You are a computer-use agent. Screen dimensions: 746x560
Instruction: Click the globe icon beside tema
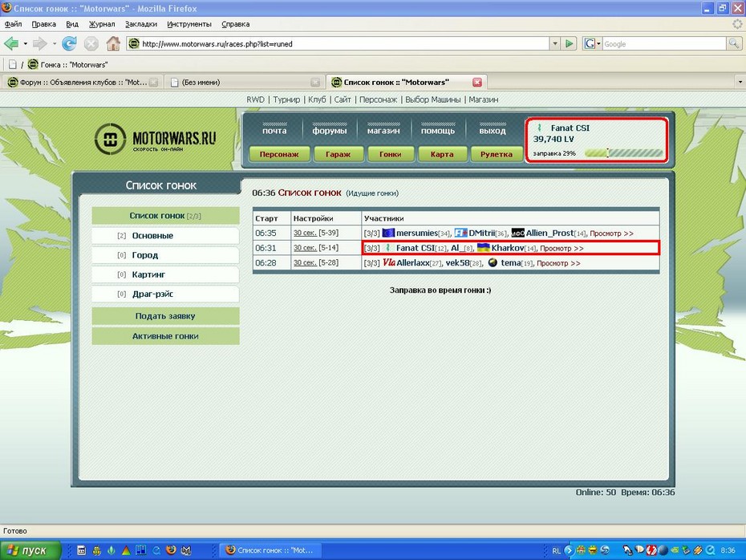[x=493, y=262]
